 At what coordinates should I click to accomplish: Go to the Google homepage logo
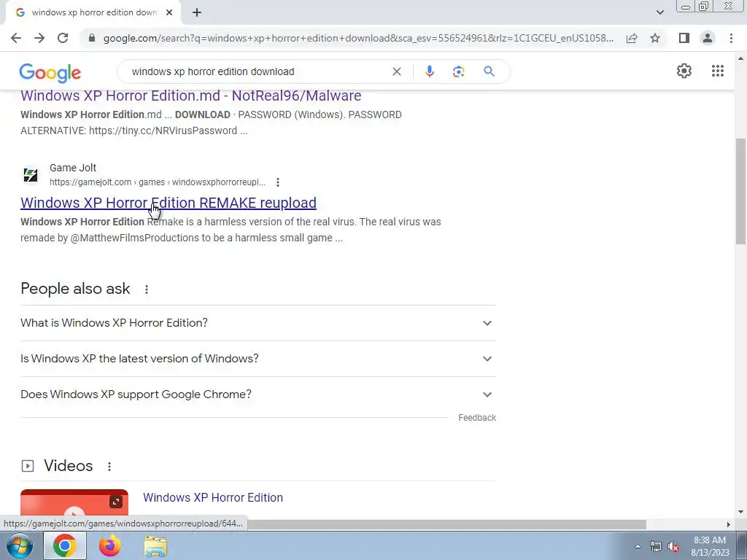pyautogui.click(x=50, y=72)
